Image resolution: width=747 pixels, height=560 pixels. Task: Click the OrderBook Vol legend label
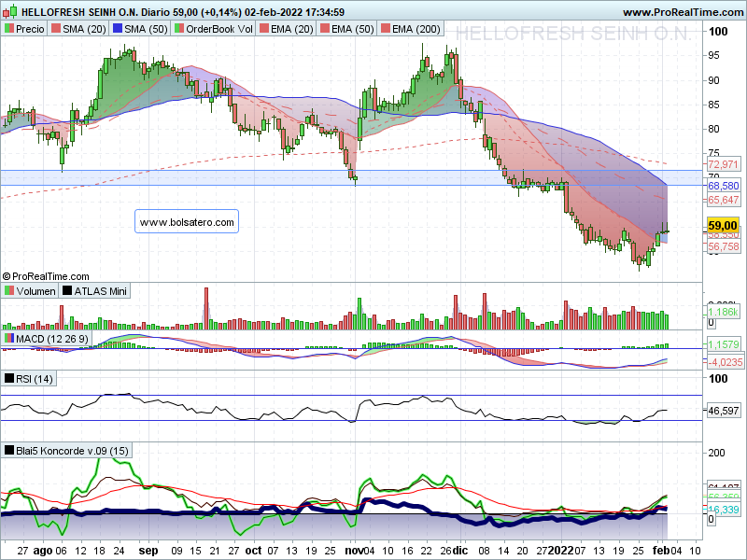(219, 29)
